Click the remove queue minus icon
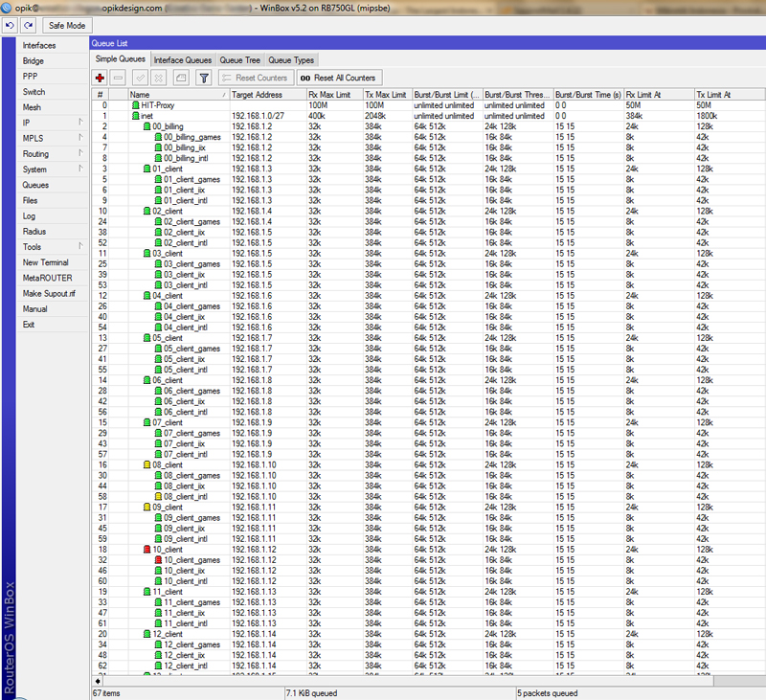766x700 pixels. 118,78
